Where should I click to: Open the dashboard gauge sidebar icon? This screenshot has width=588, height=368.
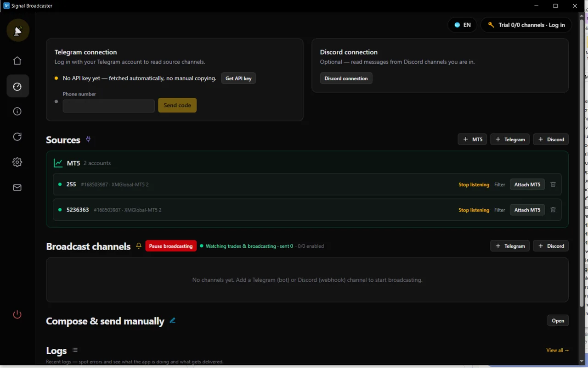coord(17,86)
